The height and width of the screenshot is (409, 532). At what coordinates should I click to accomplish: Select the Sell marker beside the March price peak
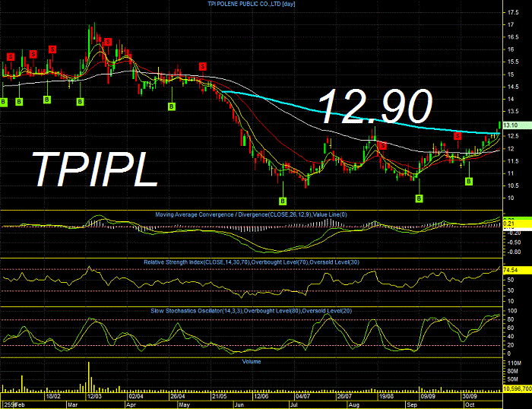pos(108,42)
